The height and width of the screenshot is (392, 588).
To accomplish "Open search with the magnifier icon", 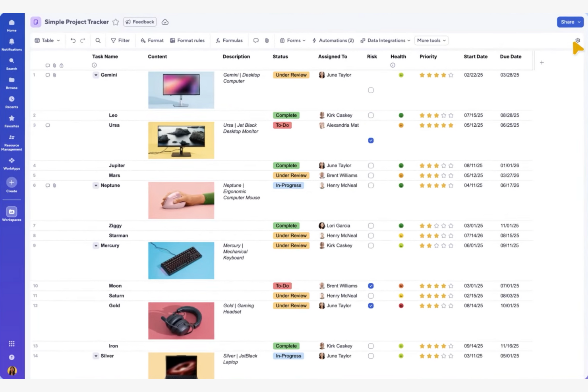I will (98, 40).
